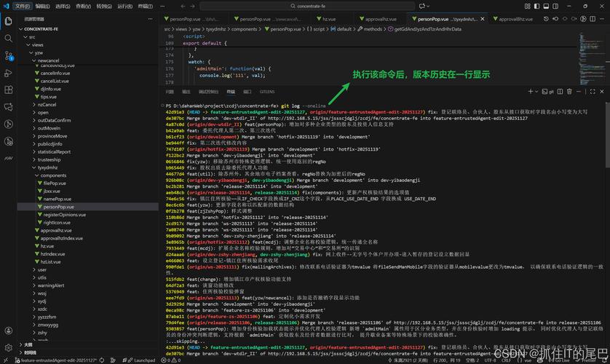Collapse the views folder

(x=37, y=44)
